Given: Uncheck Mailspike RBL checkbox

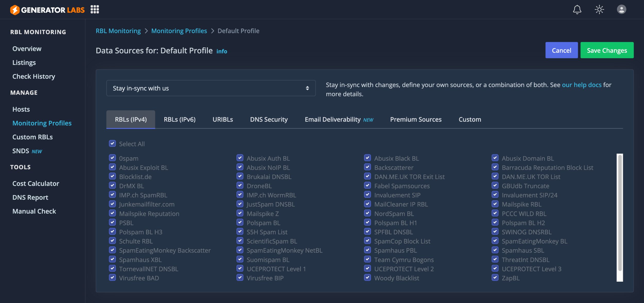Looking at the screenshot, I should [495, 204].
